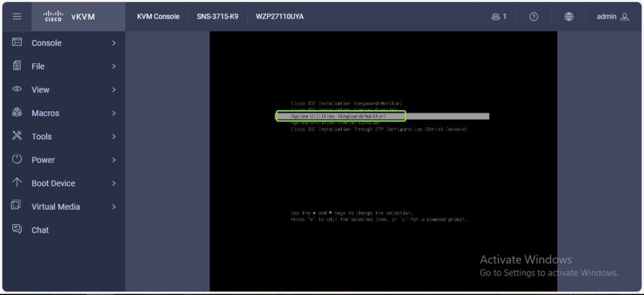
Task: Expand the File submenu chevron
Action: coord(113,66)
